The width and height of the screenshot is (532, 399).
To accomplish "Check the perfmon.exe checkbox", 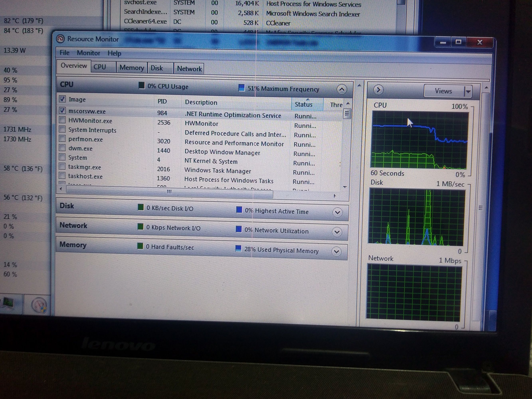I will click(x=62, y=138).
